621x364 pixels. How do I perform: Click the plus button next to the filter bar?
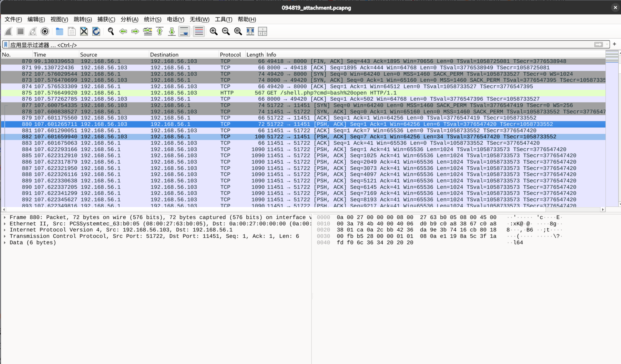[x=614, y=44]
